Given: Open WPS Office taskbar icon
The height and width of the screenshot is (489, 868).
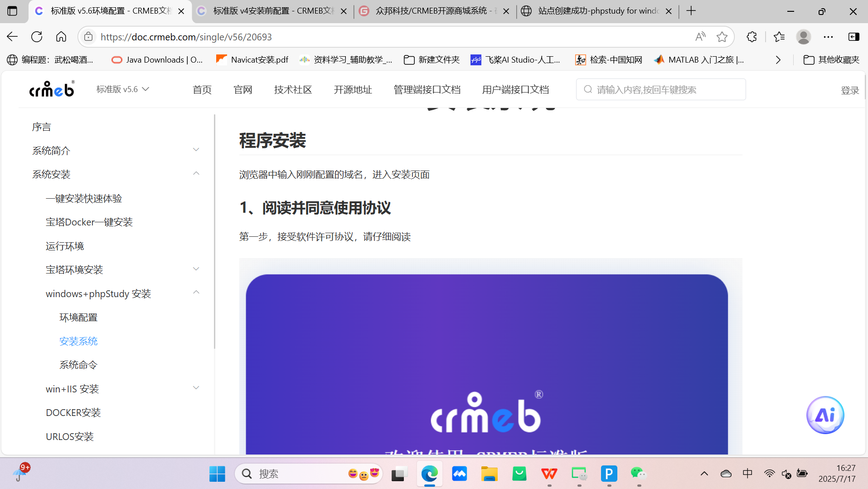Looking at the screenshot, I should [x=549, y=474].
